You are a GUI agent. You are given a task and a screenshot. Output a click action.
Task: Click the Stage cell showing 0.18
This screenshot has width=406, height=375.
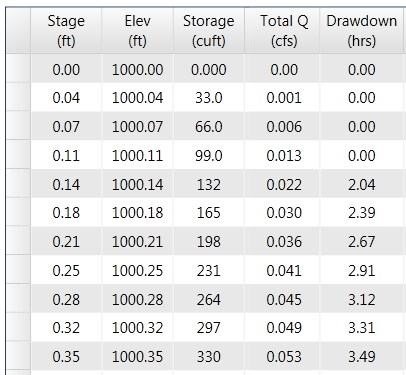click(66, 212)
